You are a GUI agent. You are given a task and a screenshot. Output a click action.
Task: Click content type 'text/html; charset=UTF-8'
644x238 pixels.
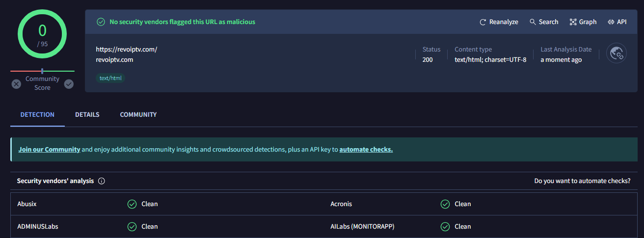(x=490, y=60)
